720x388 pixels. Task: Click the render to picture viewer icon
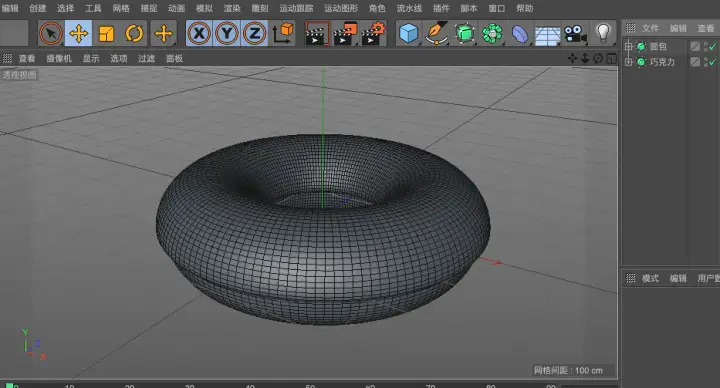[x=345, y=34]
